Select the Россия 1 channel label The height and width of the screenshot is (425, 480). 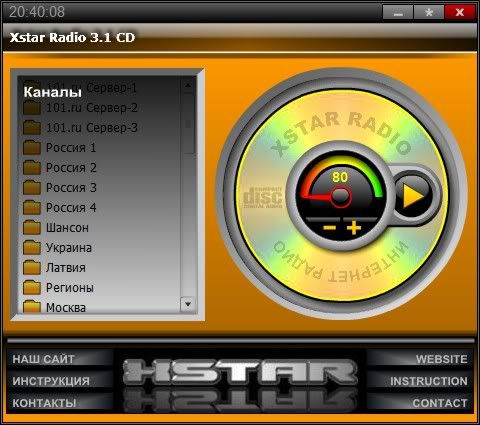(71, 148)
